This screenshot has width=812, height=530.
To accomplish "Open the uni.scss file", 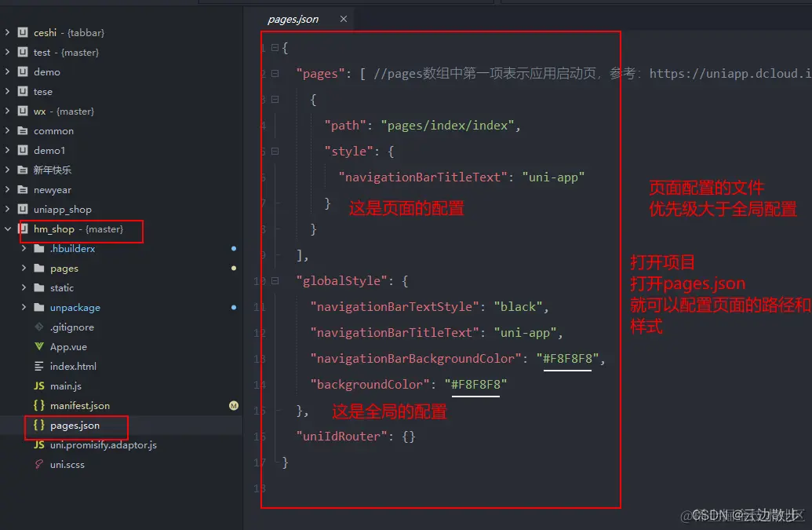I will (67, 465).
